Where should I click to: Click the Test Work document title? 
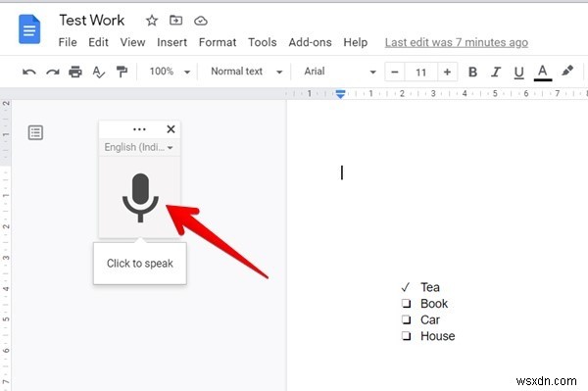[92, 21]
